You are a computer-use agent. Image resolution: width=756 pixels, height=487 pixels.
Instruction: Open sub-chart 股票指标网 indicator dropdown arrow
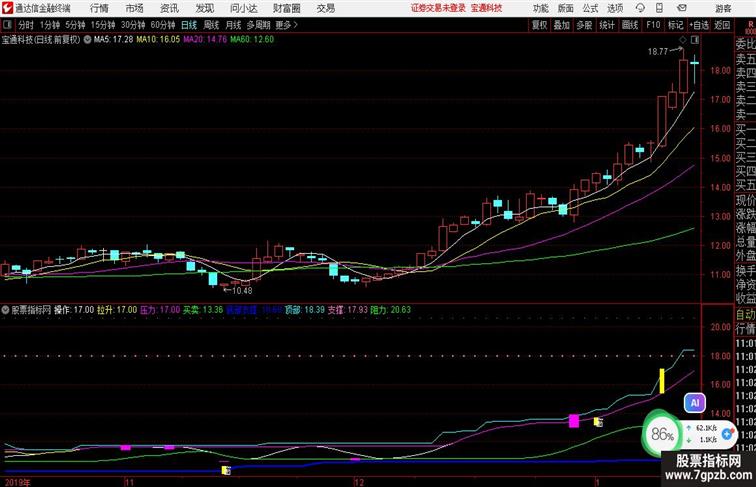pyautogui.click(x=5, y=310)
